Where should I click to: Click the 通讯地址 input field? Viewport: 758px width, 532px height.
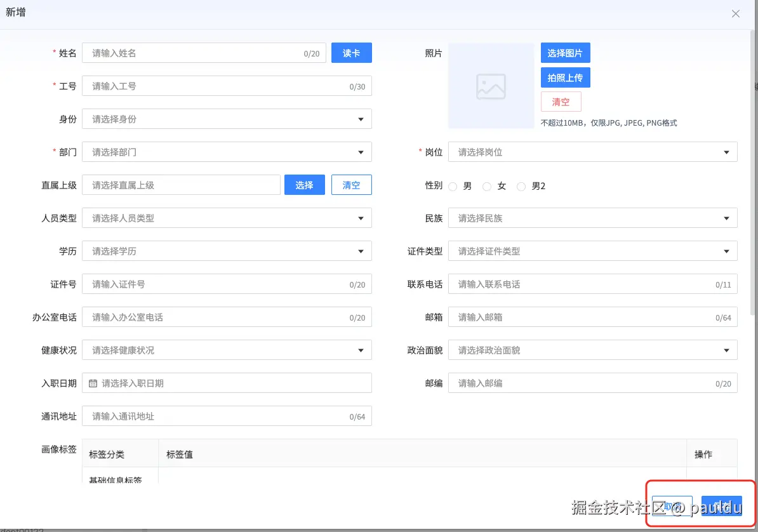point(227,416)
